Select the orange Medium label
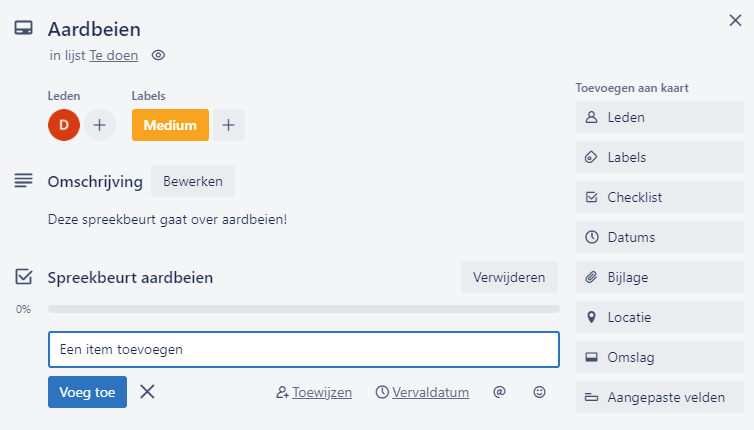This screenshot has height=430, width=754. [x=170, y=125]
